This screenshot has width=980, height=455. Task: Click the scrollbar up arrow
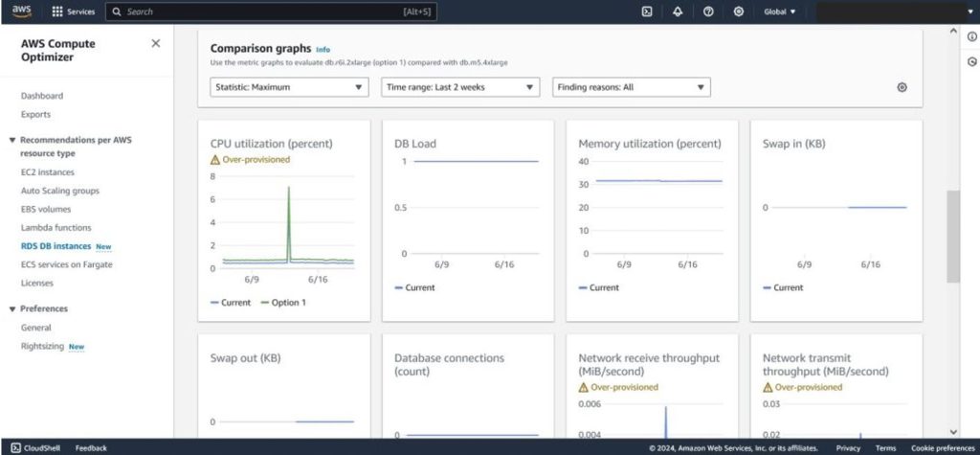[x=953, y=30]
